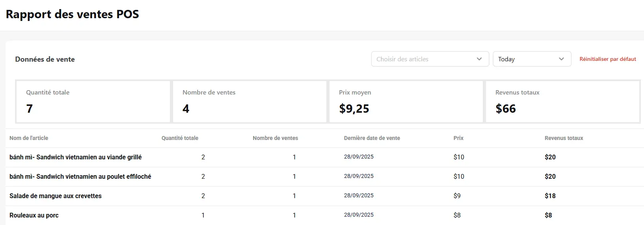Viewport: 644px width, 225px height.
Task: Click $8 revenue in Rouleaux au porc row
Action: point(548,215)
